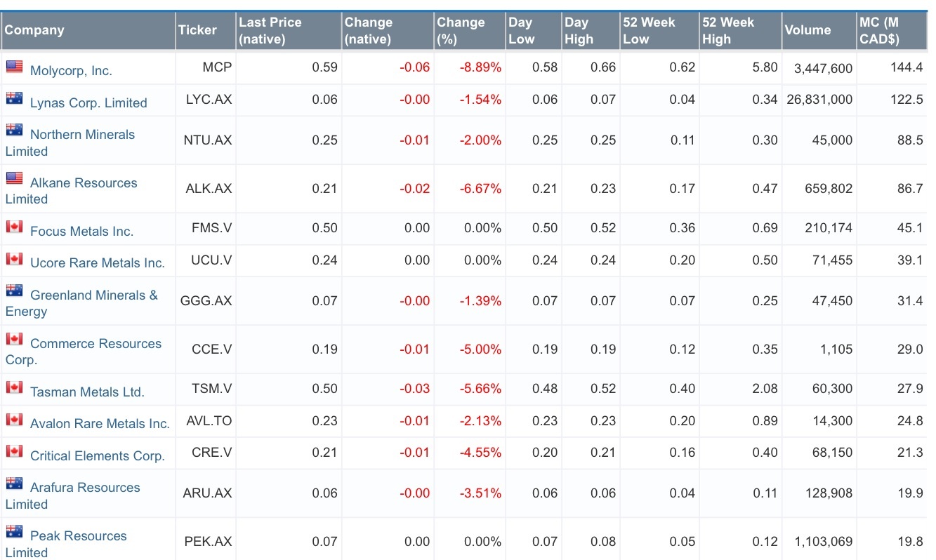The height and width of the screenshot is (560, 936).
Task: Click the flag icon beside Greenland Minerals & Energy
Action: [14, 291]
